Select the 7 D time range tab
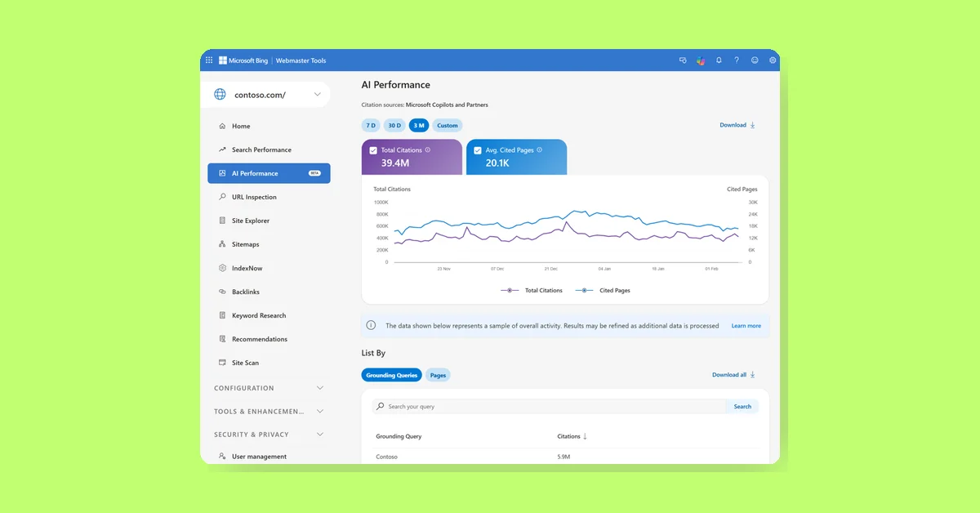Image resolution: width=980 pixels, height=513 pixels. [x=370, y=125]
